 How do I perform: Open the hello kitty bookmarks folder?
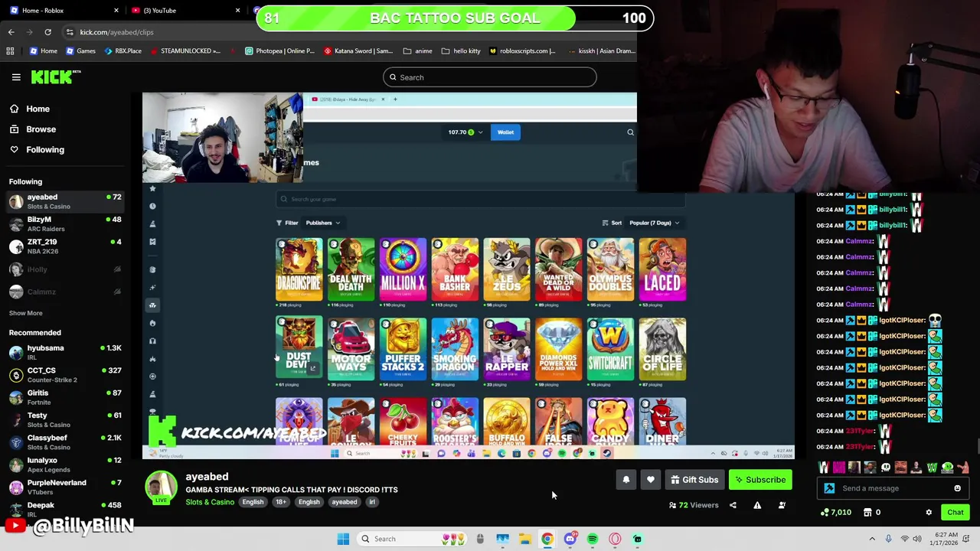[461, 51]
